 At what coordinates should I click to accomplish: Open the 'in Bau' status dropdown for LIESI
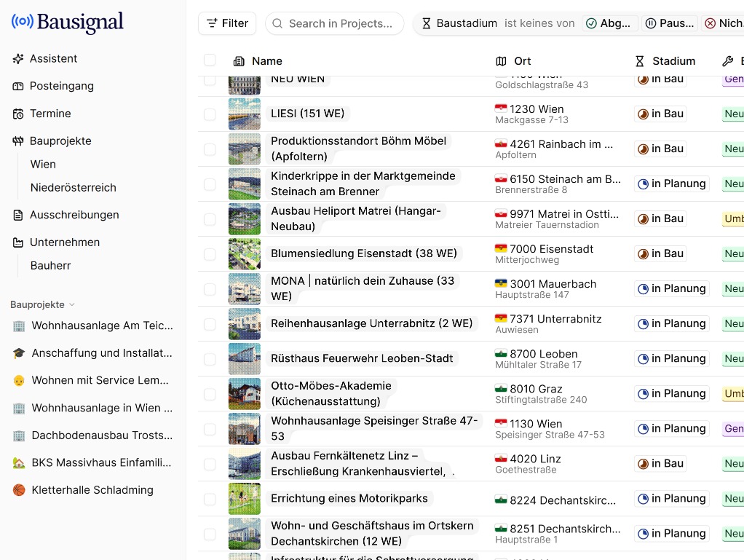coord(660,114)
